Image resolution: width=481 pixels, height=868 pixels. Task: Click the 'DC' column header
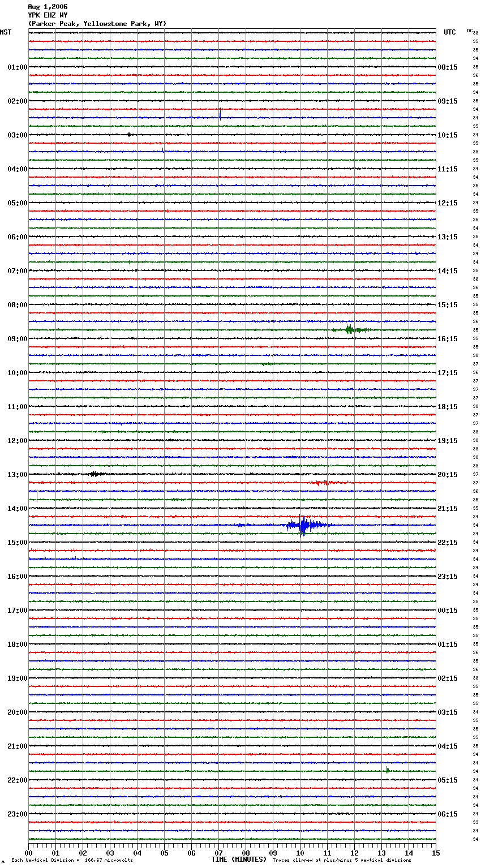coord(470,31)
